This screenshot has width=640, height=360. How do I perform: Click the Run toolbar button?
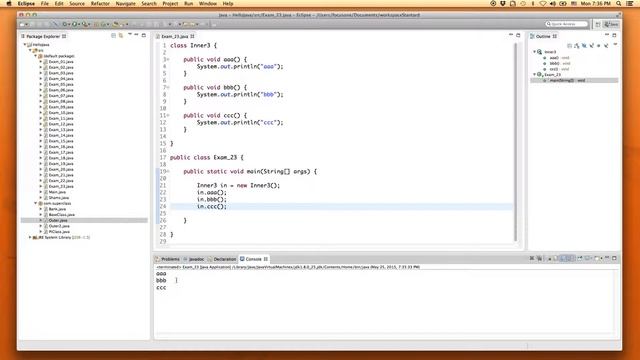(x=74, y=24)
